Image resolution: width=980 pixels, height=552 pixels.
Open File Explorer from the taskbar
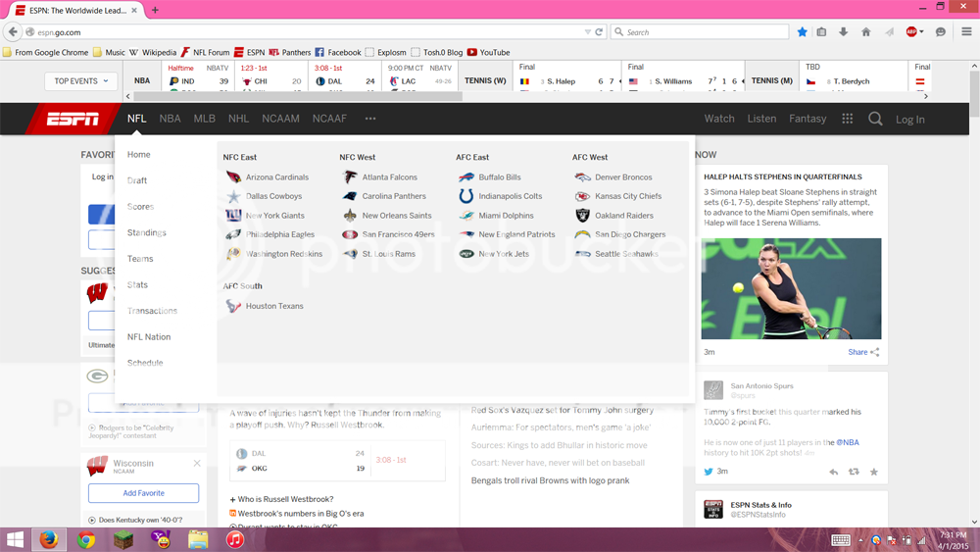pyautogui.click(x=198, y=539)
